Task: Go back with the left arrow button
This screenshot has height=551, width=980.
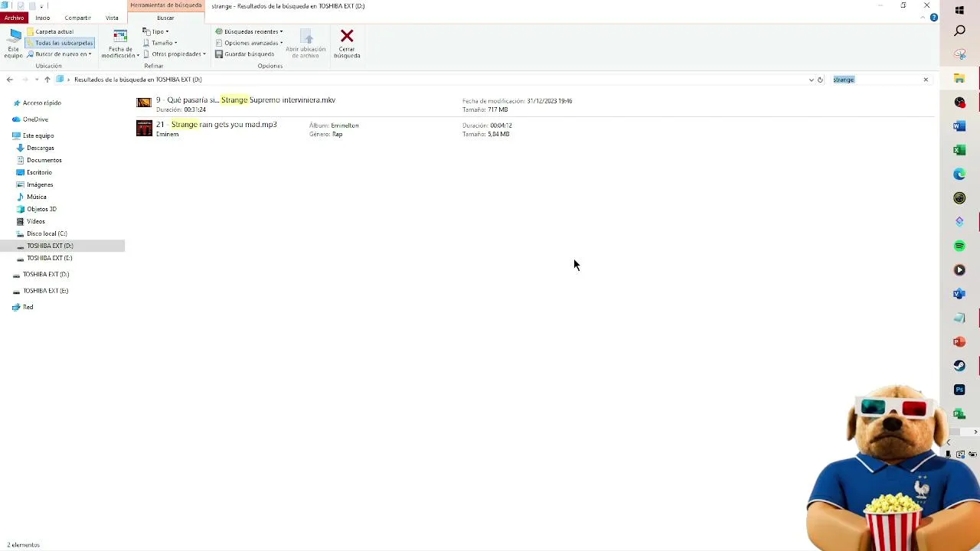Action: 9,80
